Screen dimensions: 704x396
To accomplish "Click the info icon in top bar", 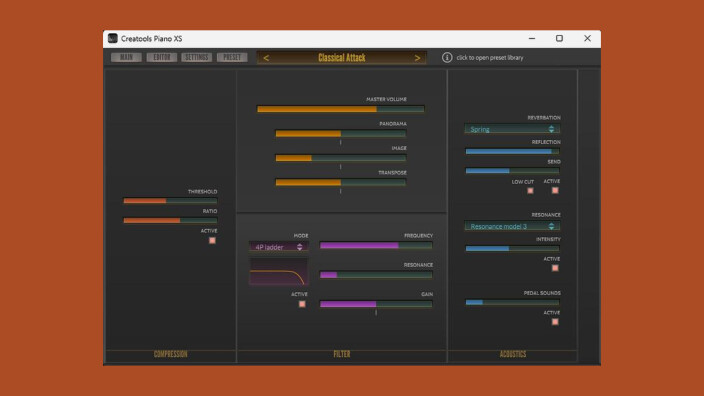I will click(447, 57).
